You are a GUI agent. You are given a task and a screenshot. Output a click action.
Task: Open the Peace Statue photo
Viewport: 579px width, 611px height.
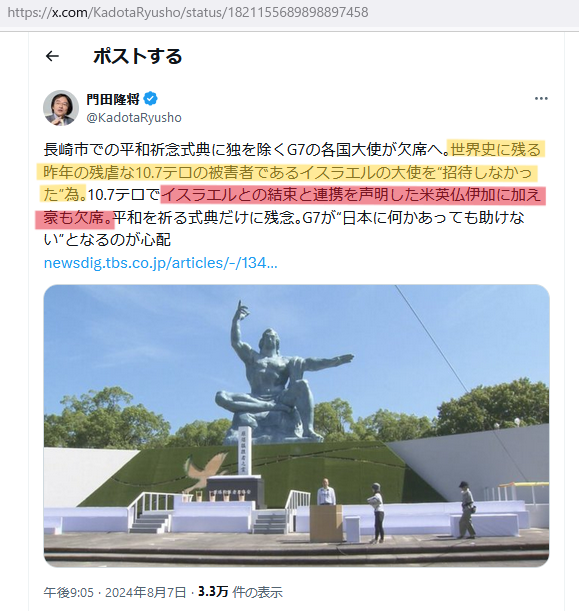pos(297,426)
